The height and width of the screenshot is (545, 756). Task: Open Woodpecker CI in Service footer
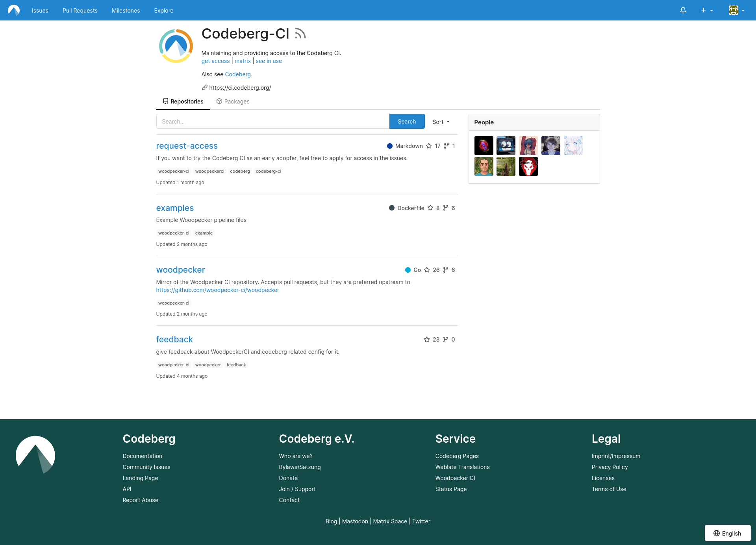click(455, 478)
